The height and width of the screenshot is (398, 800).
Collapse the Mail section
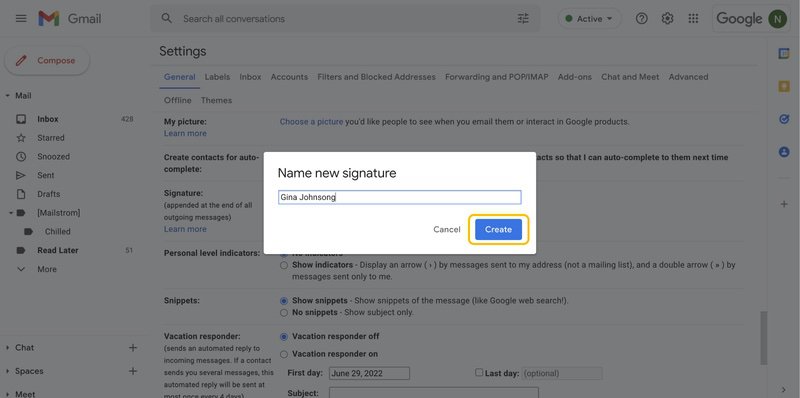coord(8,96)
